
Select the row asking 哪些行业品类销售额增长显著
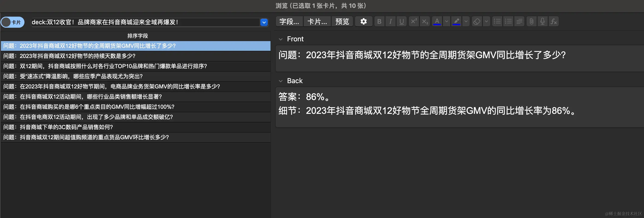pyautogui.click(x=136, y=97)
